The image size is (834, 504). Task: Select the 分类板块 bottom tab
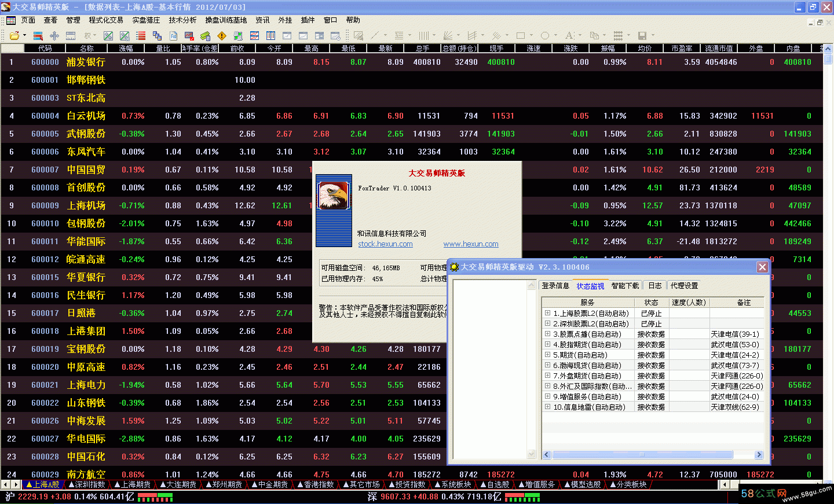coord(628,484)
